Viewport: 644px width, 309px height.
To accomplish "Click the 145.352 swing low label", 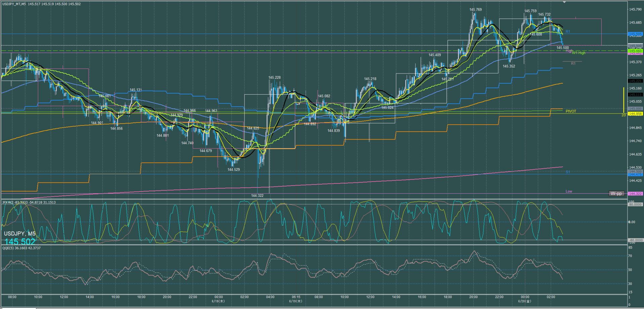I will click(x=509, y=66).
